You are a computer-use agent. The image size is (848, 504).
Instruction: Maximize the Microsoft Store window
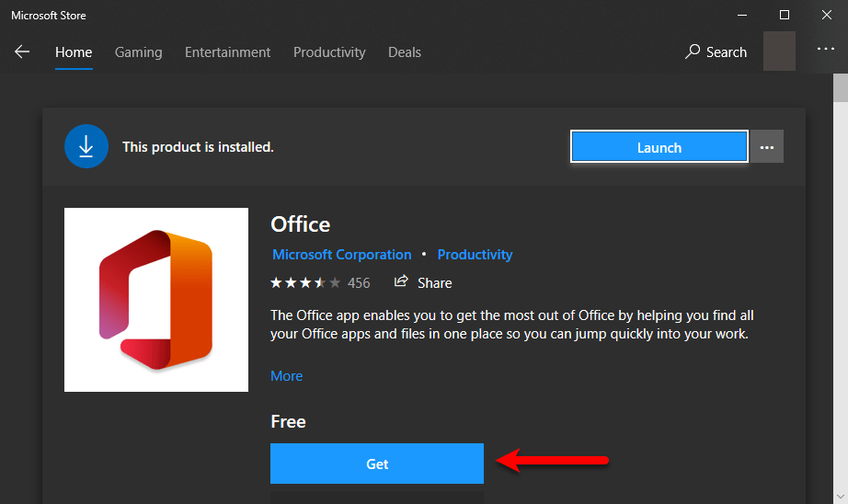click(785, 15)
